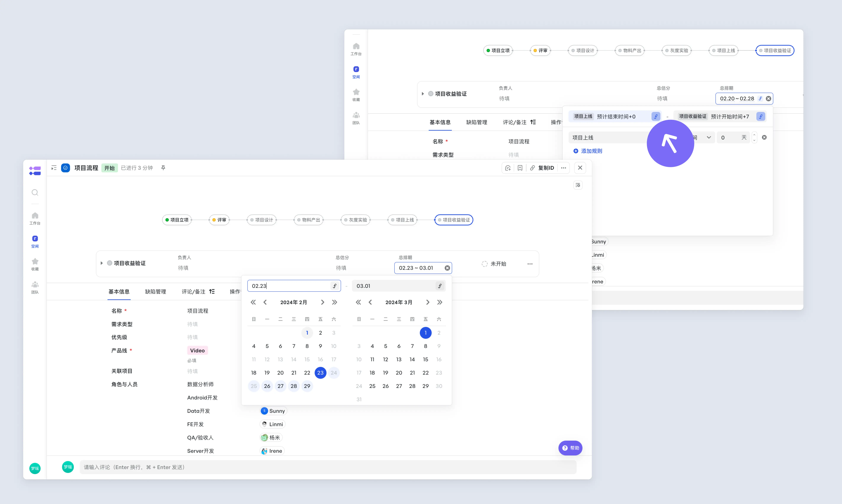Open the formula icon in the 03.01 end field
842x504 pixels.
pos(440,286)
